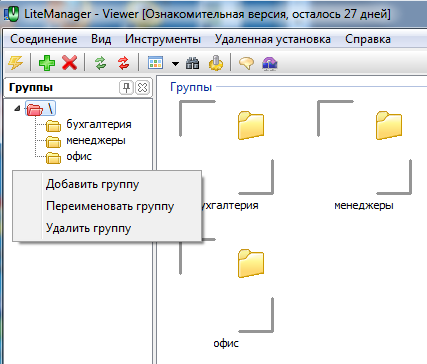This screenshot has height=364, width=427.
Task: Click the green refresh arrows icon
Action: tap(101, 63)
